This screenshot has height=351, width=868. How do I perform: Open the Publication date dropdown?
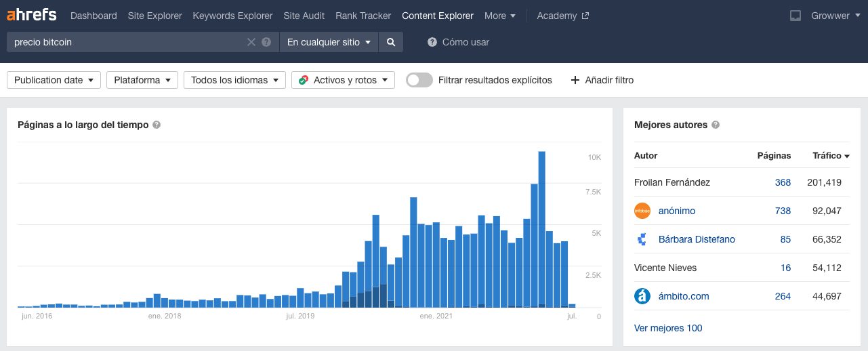[x=54, y=80]
